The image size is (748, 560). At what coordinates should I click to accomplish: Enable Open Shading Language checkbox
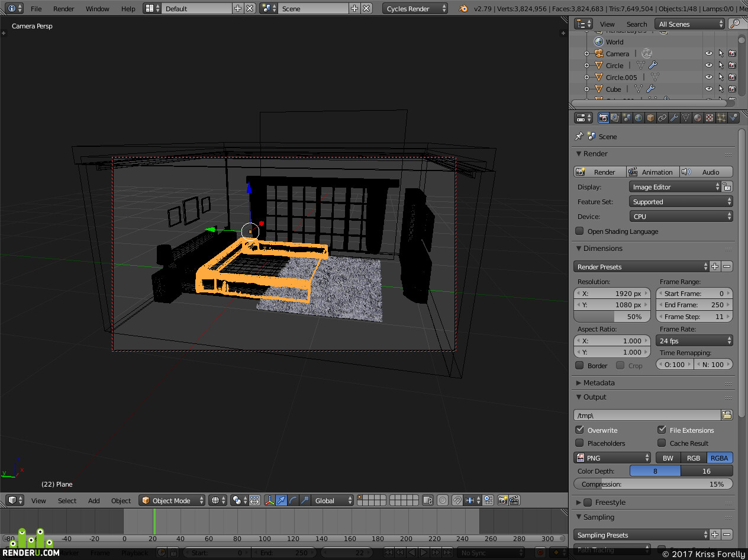580,231
